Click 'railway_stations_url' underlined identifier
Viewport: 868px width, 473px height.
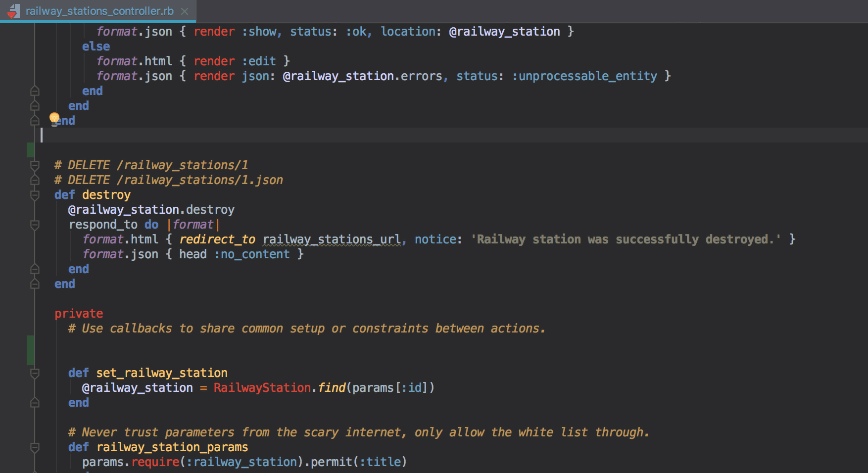tap(332, 239)
